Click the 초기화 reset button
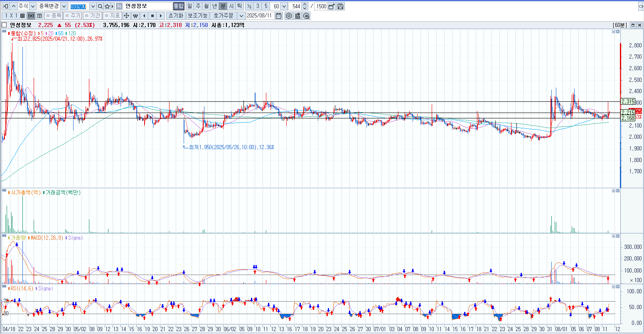The width and height of the screenshot is (644, 334). (175, 16)
